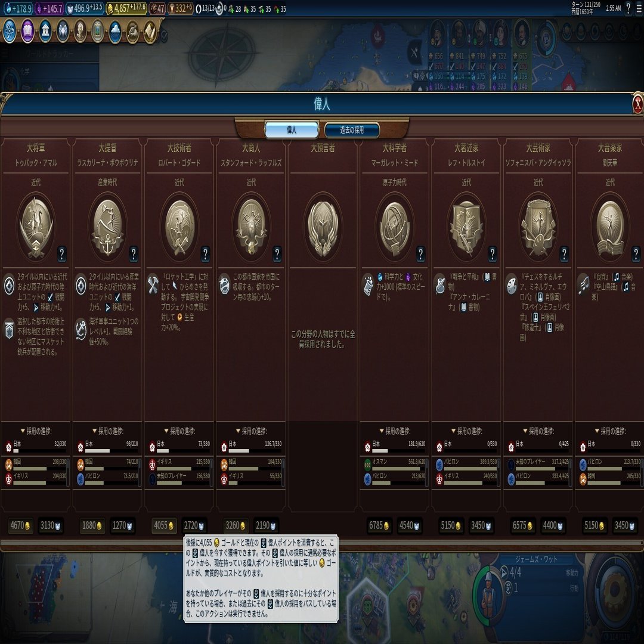The image size is (644, 644).
Task: Click the Great People portrait launch icon
Action: [80, 32]
